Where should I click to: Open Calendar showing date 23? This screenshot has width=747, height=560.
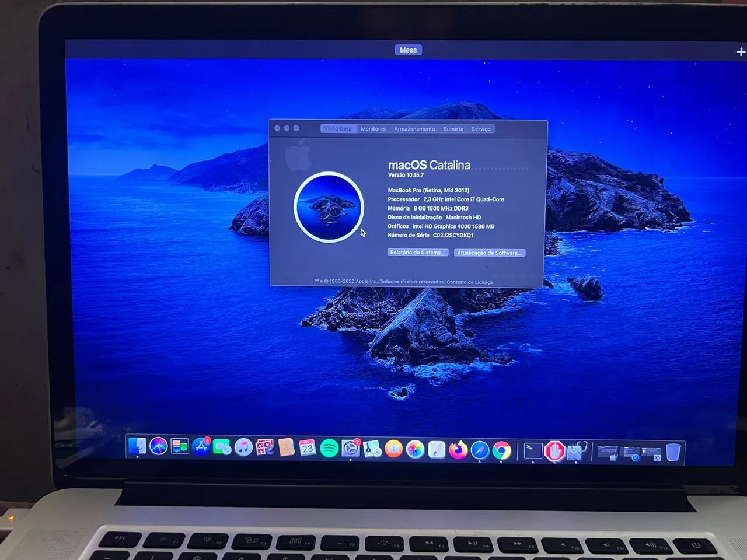[x=308, y=448]
